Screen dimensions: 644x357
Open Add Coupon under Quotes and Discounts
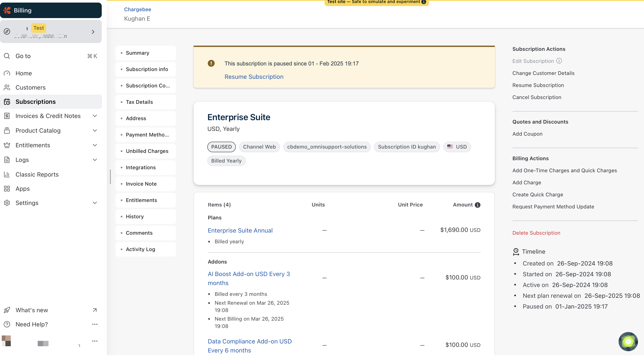tap(527, 134)
